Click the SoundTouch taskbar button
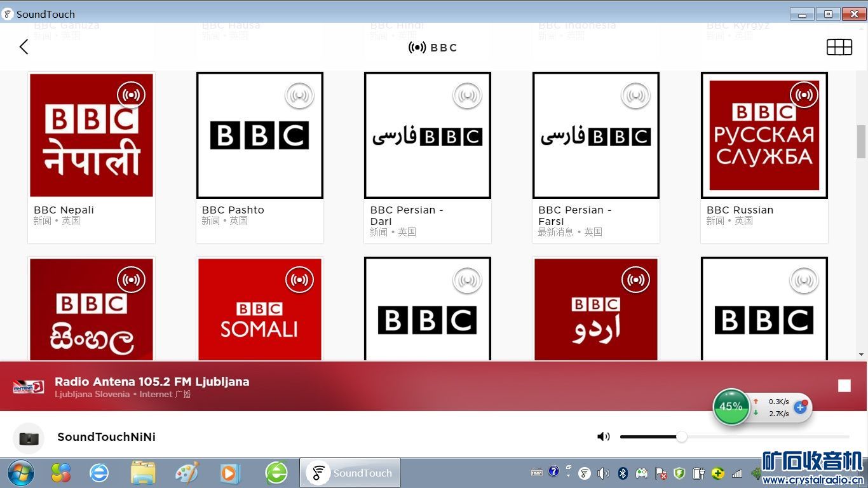Viewport: 868px width, 488px height. point(350,473)
